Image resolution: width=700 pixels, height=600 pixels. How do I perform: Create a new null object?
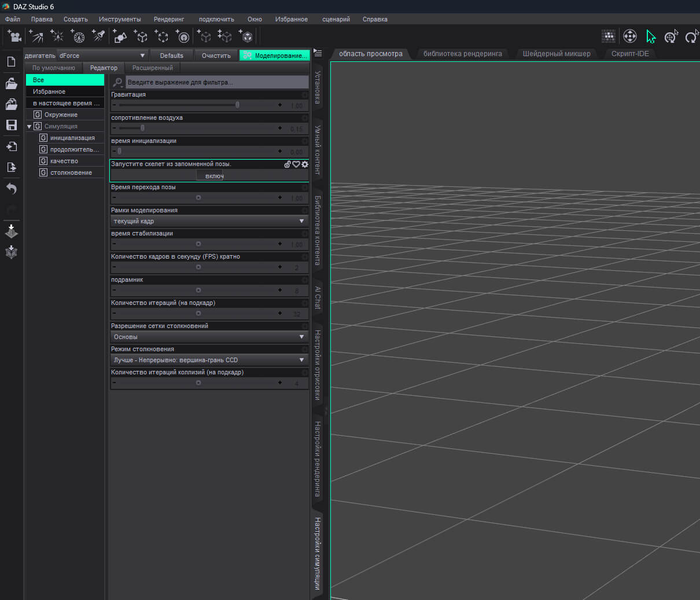click(141, 36)
